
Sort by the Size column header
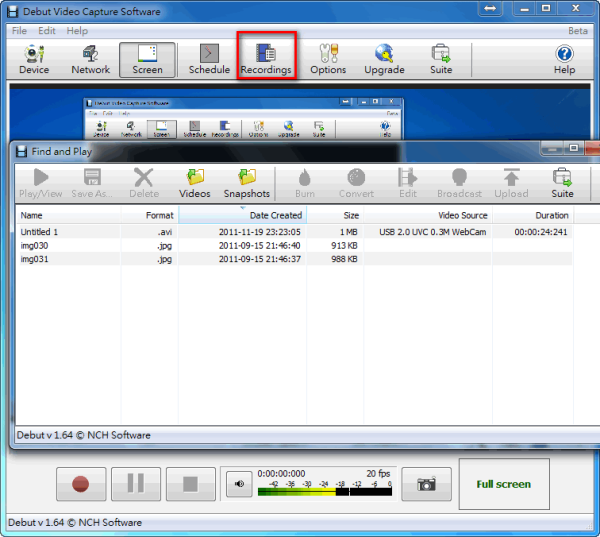(335, 215)
